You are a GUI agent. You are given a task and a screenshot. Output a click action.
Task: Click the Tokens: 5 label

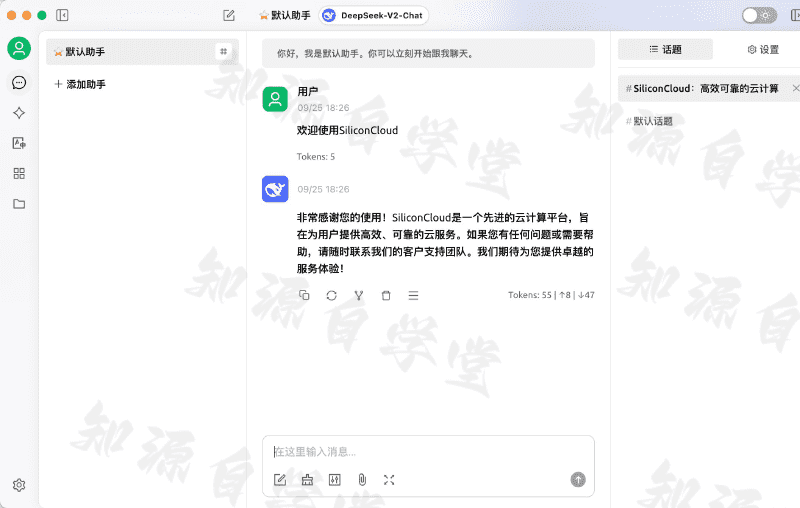316,157
